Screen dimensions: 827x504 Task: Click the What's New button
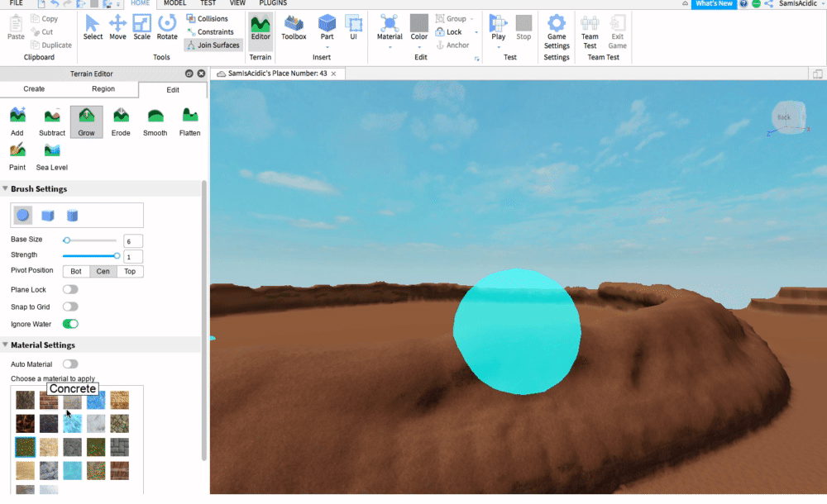[714, 3]
